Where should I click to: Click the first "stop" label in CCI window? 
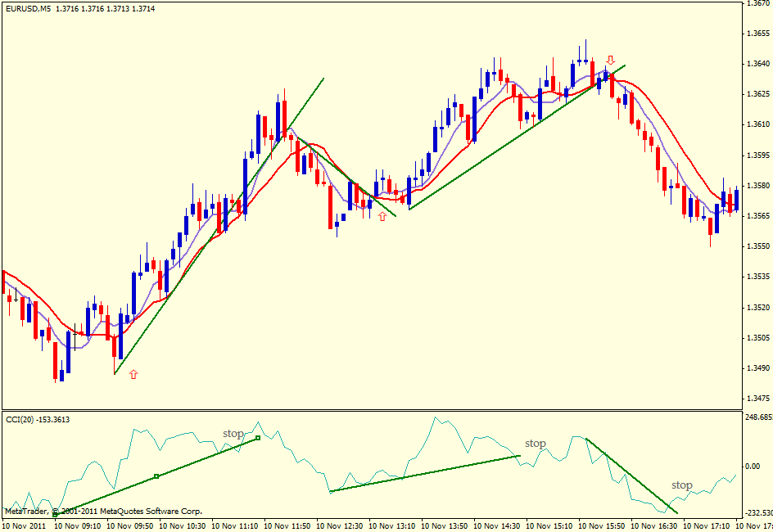click(x=233, y=434)
